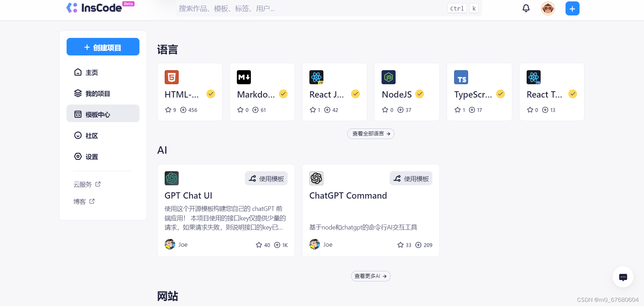Open the NodeJS template title
644x306 pixels.
coord(397,94)
